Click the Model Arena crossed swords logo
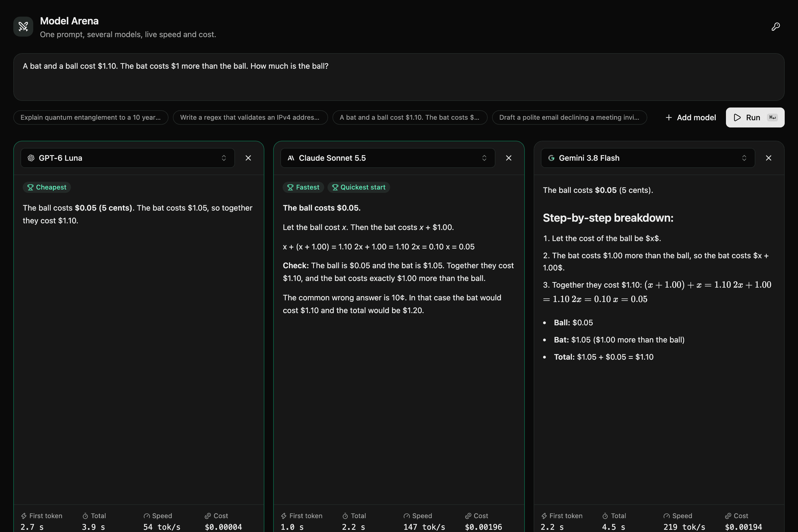 tap(23, 27)
